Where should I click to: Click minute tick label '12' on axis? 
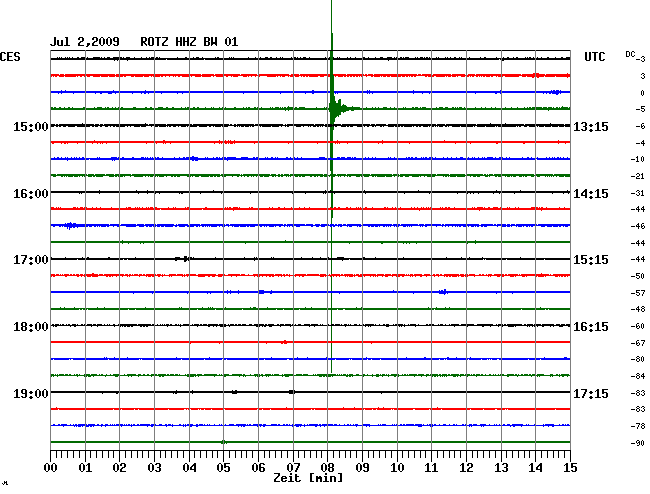[466, 467]
